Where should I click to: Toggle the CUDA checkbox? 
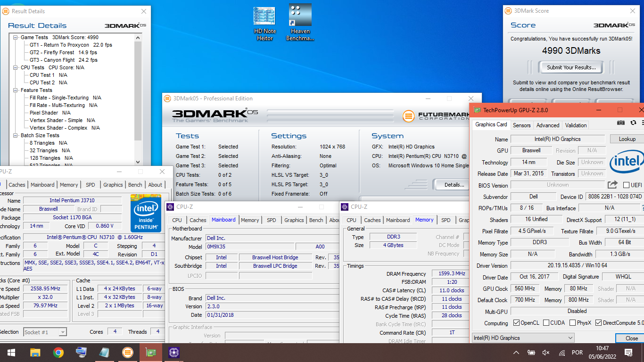[546, 323]
